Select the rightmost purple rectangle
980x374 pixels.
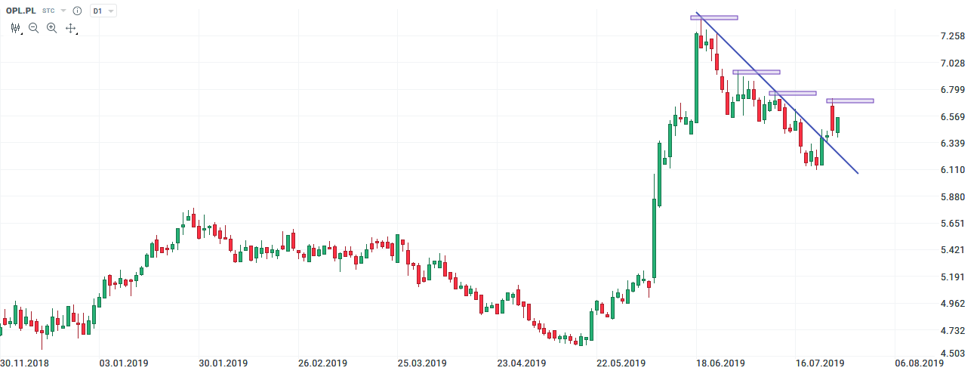850,100
